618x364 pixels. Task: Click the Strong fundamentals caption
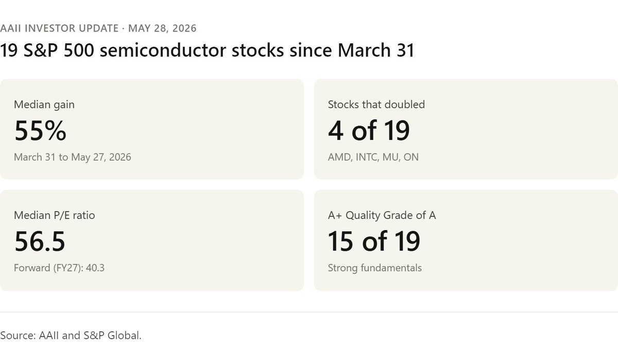[375, 268]
